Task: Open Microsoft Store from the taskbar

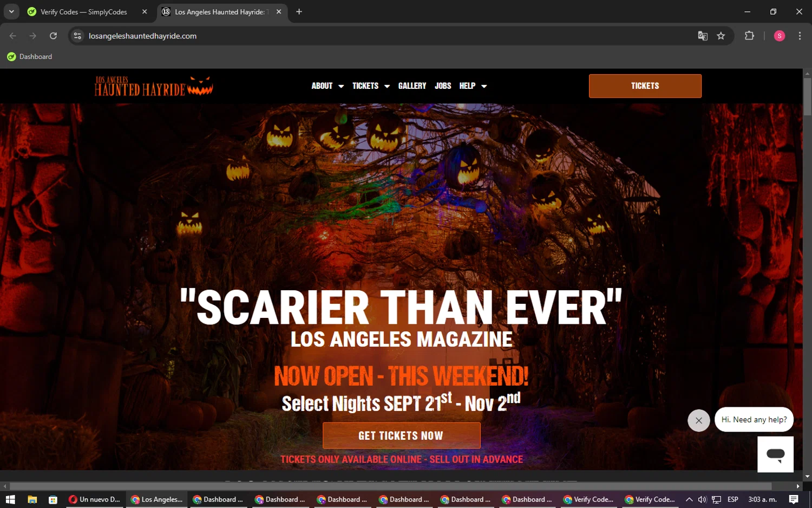Action: pos(53,499)
